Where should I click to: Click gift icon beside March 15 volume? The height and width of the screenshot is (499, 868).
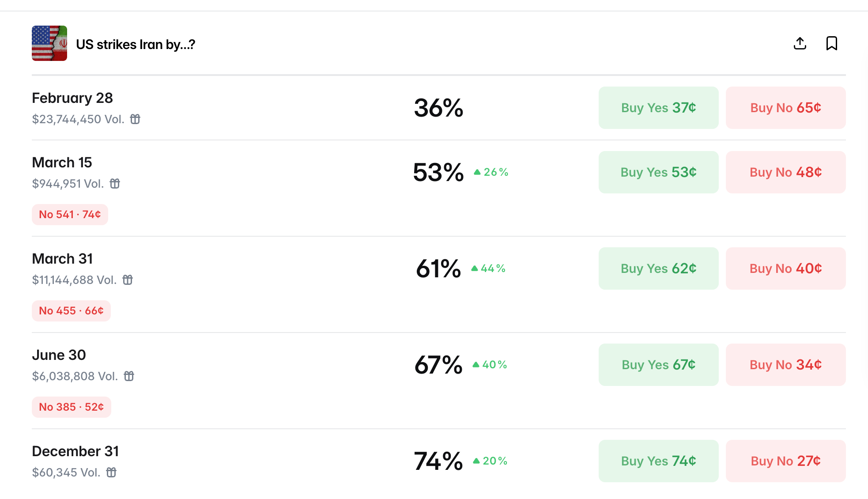click(x=115, y=184)
